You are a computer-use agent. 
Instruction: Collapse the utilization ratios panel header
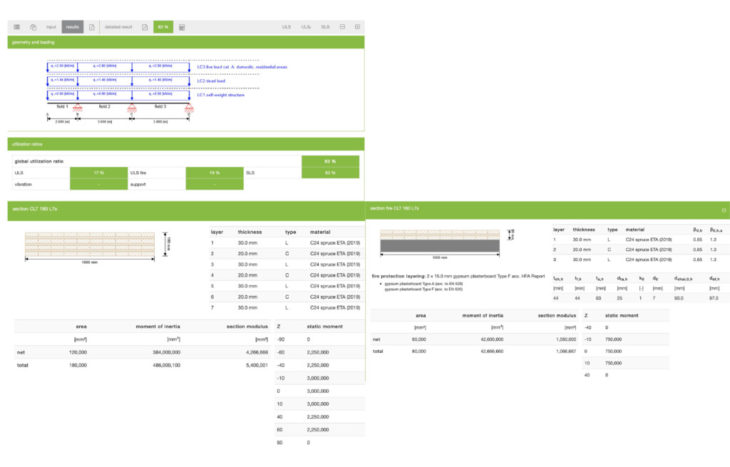click(182, 143)
